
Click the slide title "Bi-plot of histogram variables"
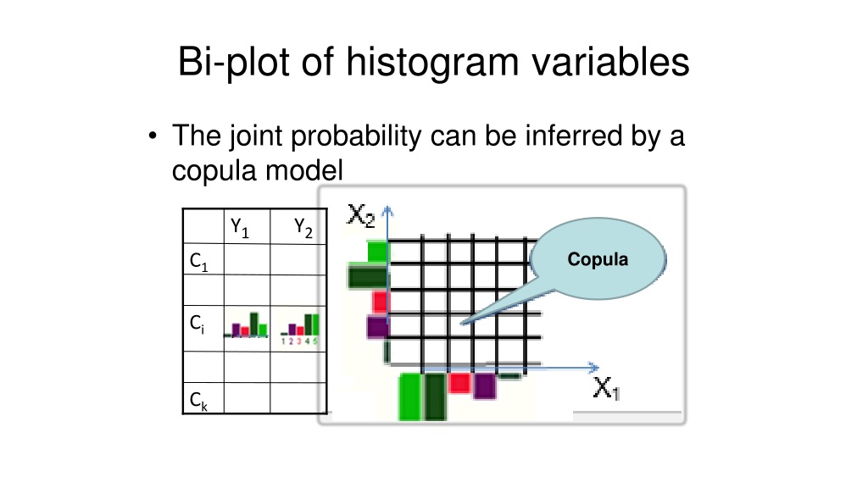point(433,64)
